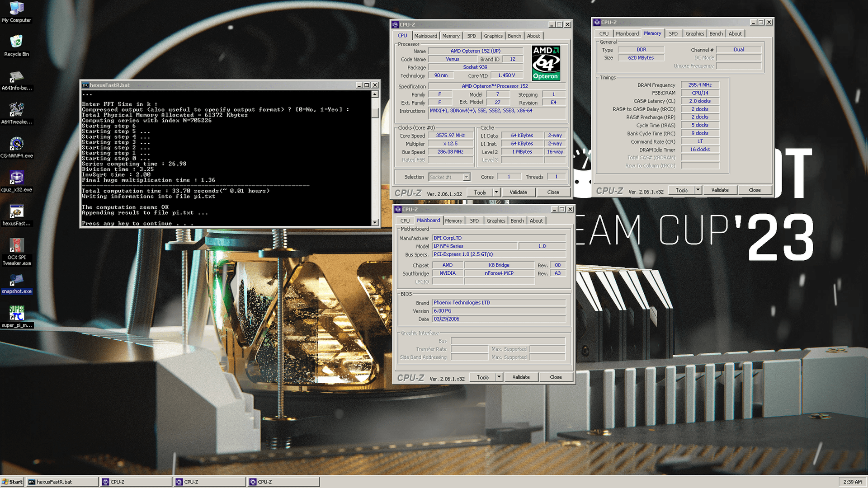The image size is (868, 488).
Task: Click the Start button on taskbar
Action: pos(13,482)
